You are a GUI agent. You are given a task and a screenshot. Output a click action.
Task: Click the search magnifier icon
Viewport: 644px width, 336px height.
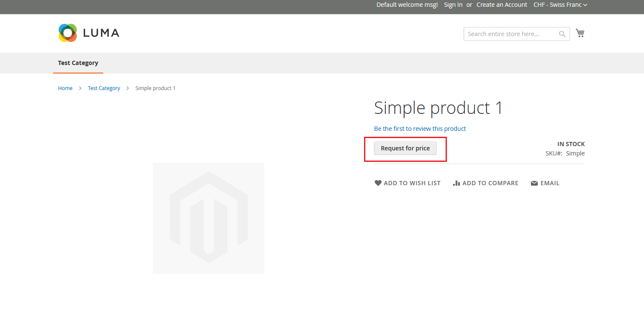pyautogui.click(x=562, y=34)
